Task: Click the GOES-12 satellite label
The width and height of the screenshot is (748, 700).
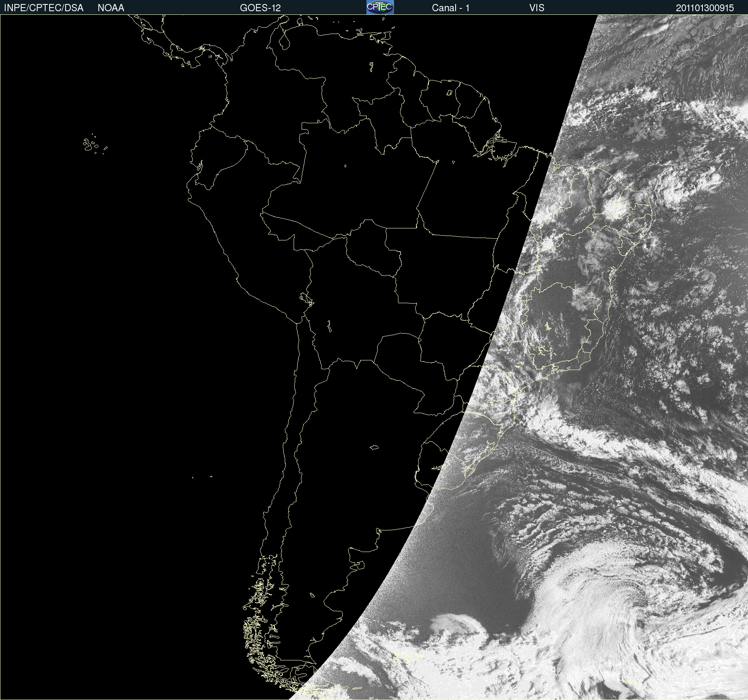Action: (260, 8)
